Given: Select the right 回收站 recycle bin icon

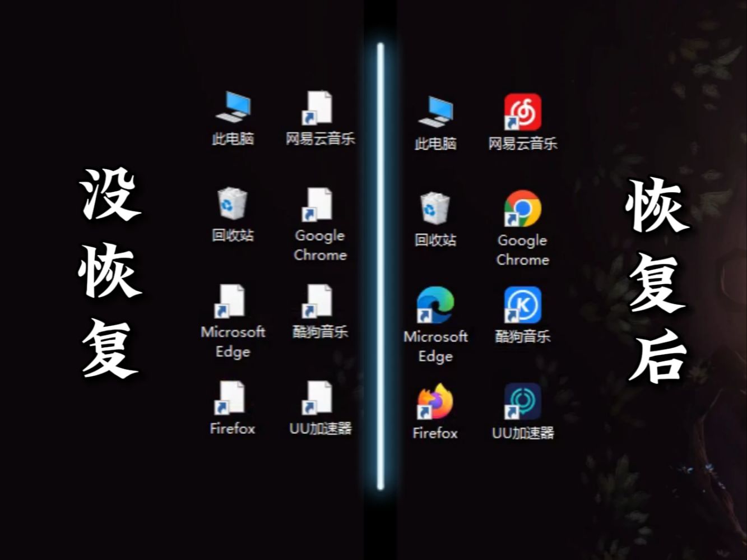Looking at the screenshot, I should tap(435, 209).
